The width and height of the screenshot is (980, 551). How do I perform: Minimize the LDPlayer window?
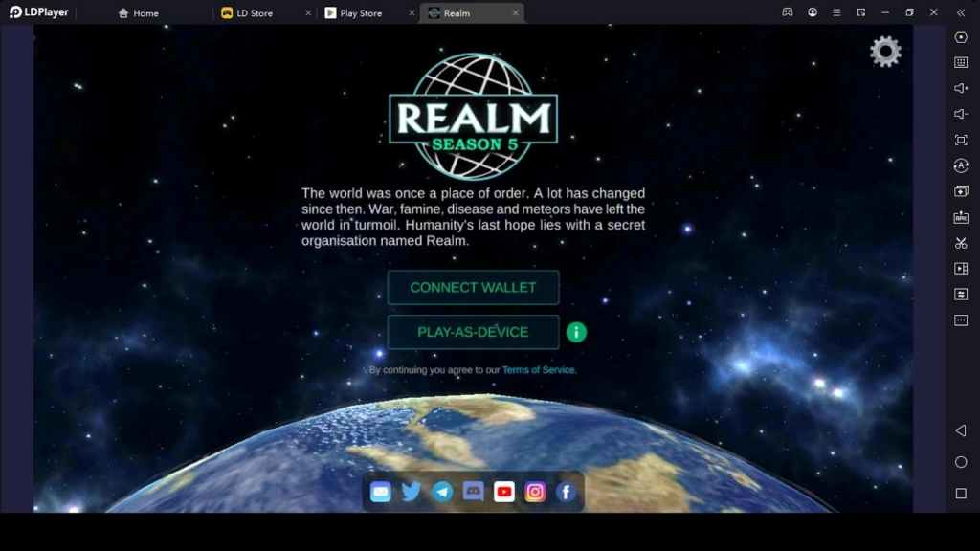(x=885, y=12)
